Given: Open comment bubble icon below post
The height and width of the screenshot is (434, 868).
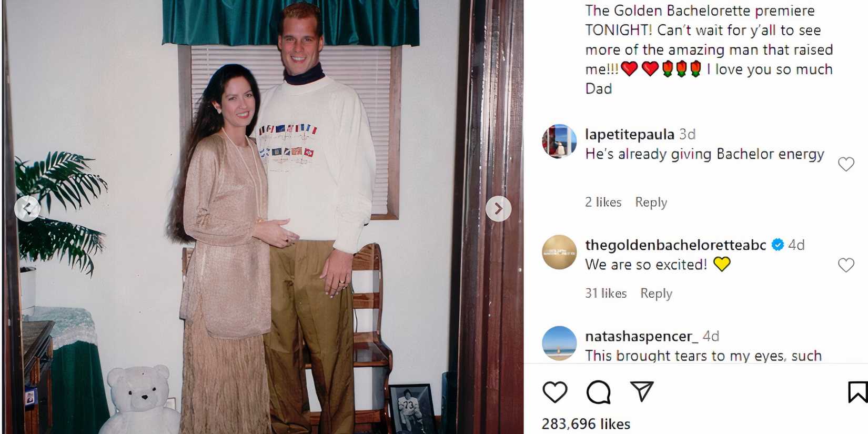Looking at the screenshot, I should point(599,392).
